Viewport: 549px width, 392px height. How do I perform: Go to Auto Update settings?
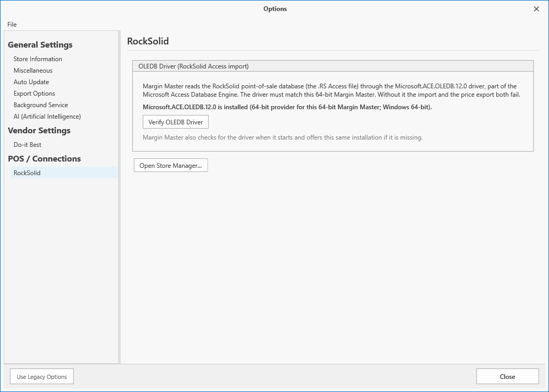[31, 82]
